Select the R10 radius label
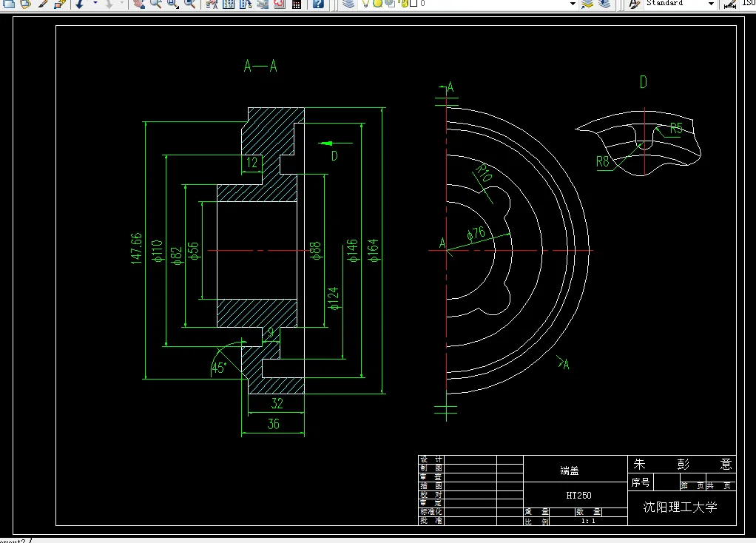The image size is (756, 543). [484, 173]
